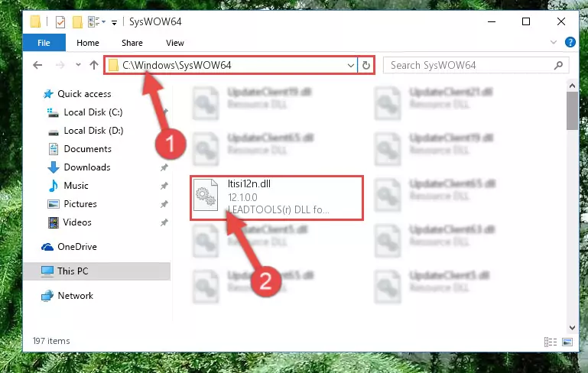Open the Customize Quick Access Toolbar dropdown
Viewport: 588px width, 373px height.
coord(114,23)
